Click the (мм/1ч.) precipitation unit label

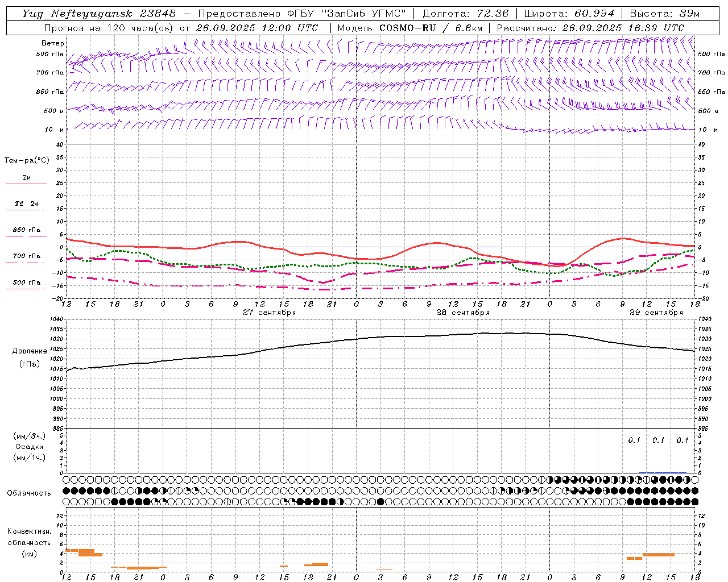[29, 458]
